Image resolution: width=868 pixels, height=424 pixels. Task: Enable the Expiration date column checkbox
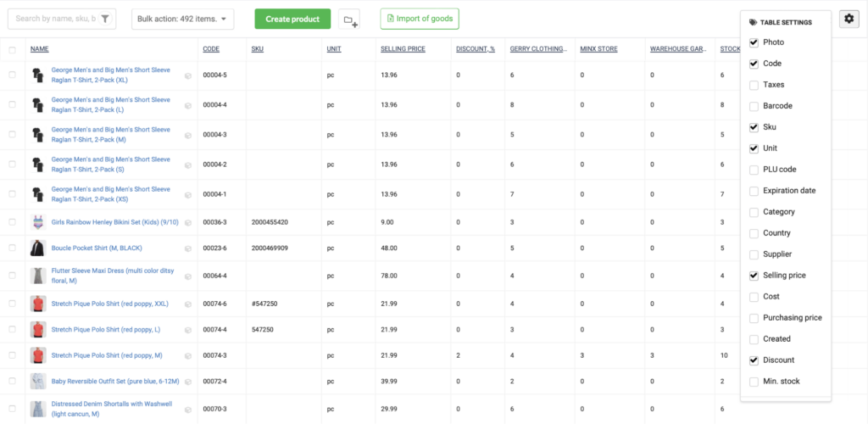click(754, 191)
